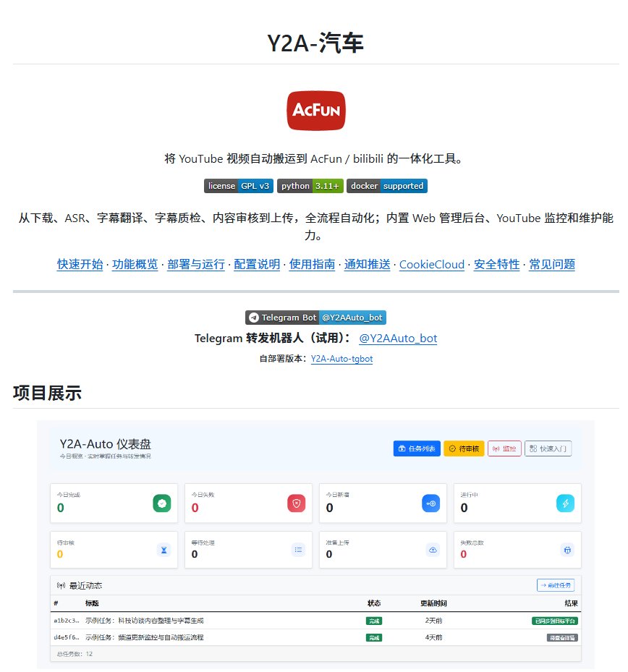Open the 常见问题 link

[552, 265]
